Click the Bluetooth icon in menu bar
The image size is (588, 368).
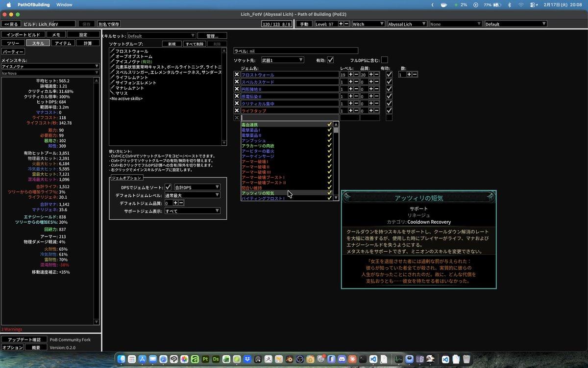509,4
